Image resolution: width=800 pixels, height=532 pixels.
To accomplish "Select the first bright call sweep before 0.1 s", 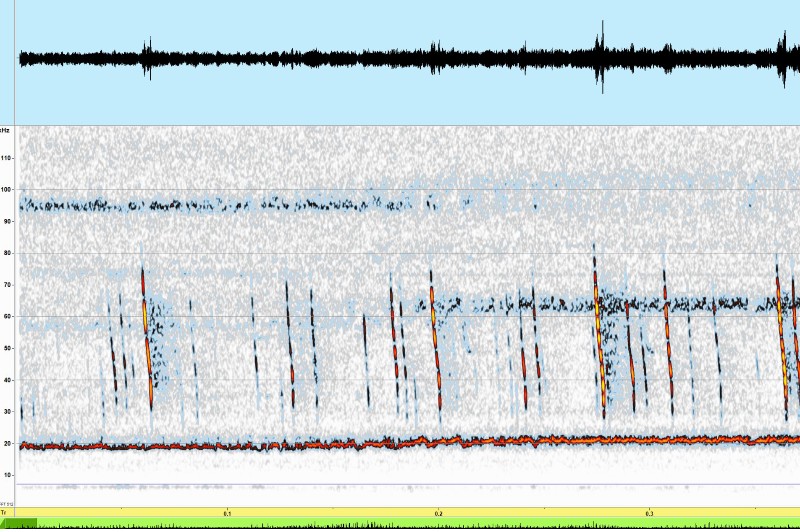I will tap(147, 335).
